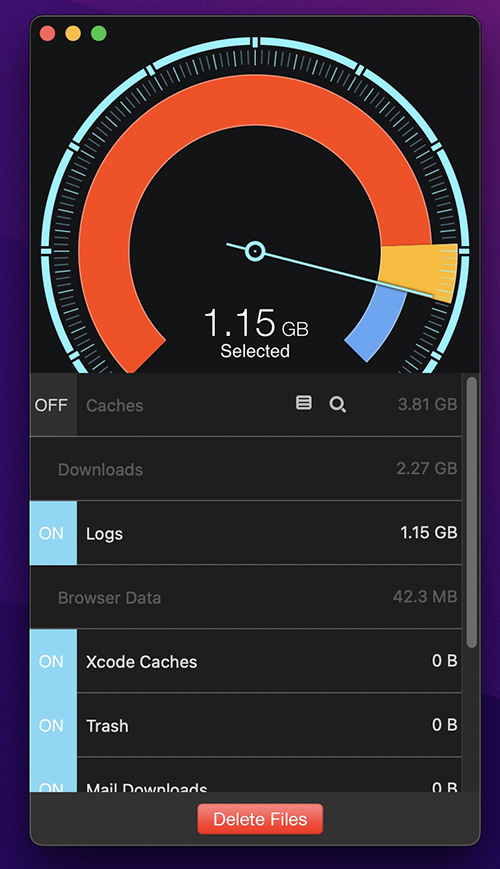Click the magnifier icon in Caches row
The width and height of the screenshot is (500, 869).
[338, 405]
